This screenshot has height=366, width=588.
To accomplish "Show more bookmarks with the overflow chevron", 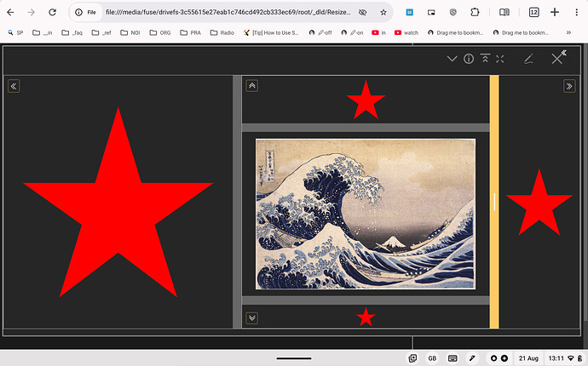I will coord(568,32).
